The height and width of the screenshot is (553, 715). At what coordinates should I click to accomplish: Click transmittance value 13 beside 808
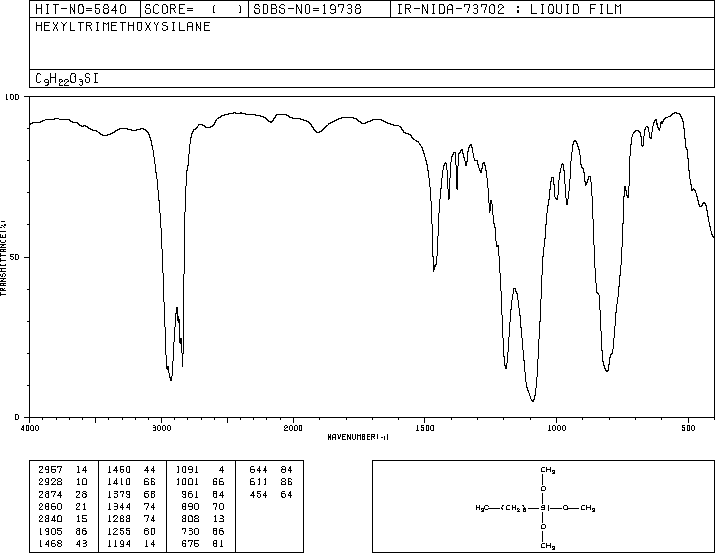[218, 519]
